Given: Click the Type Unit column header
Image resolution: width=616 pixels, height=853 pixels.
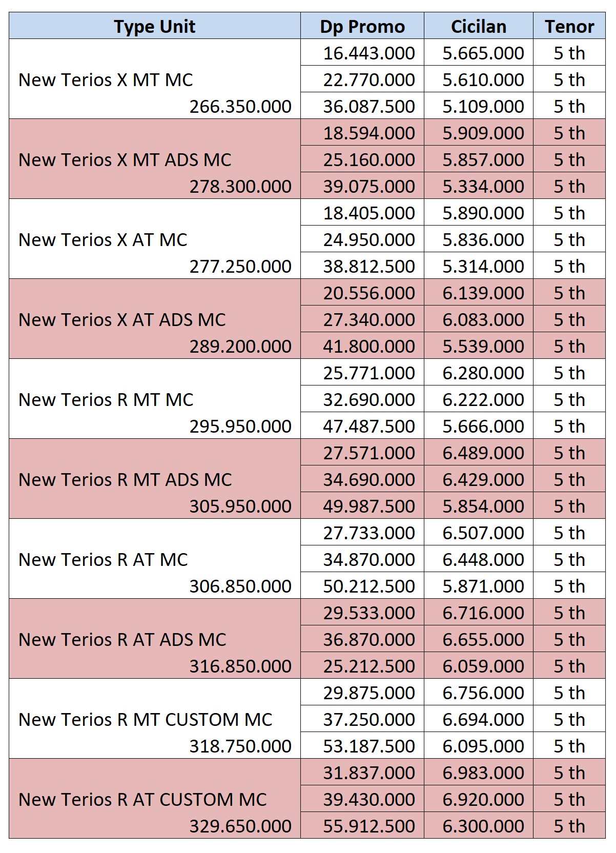Looking at the screenshot, I should coord(154,26).
